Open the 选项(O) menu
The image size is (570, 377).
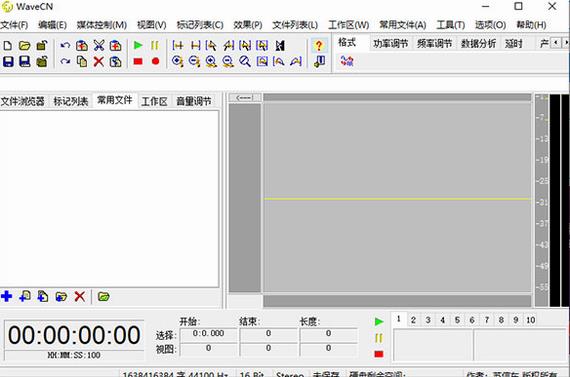[490, 25]
